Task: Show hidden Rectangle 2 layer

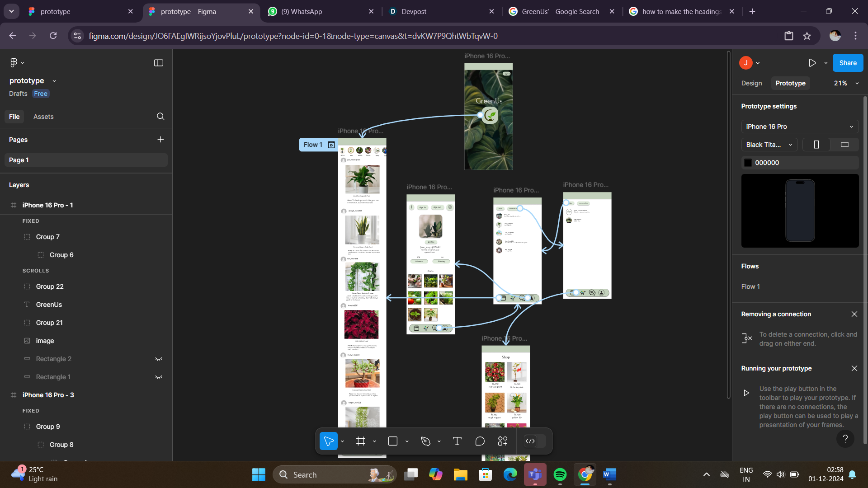Action: (159, 359)
